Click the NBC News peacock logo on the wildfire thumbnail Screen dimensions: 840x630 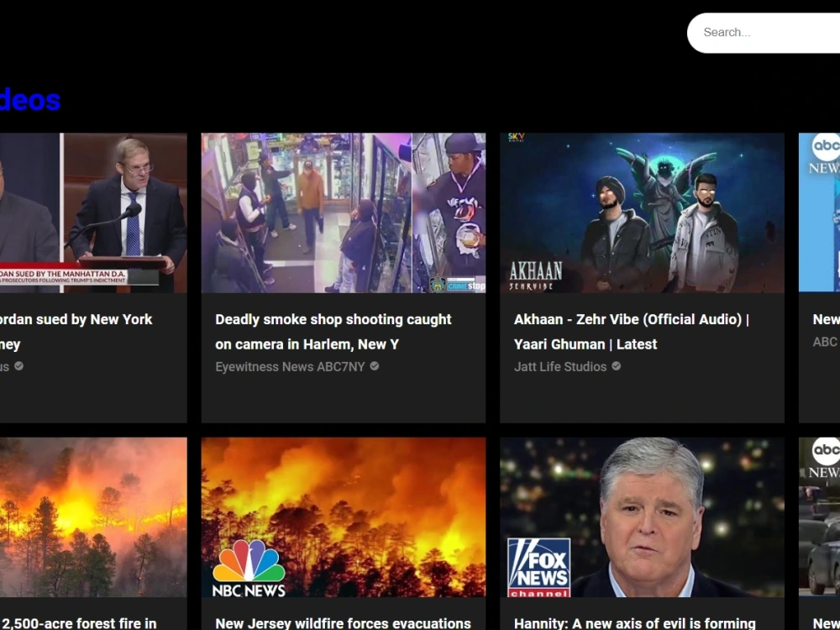(249, 568)
